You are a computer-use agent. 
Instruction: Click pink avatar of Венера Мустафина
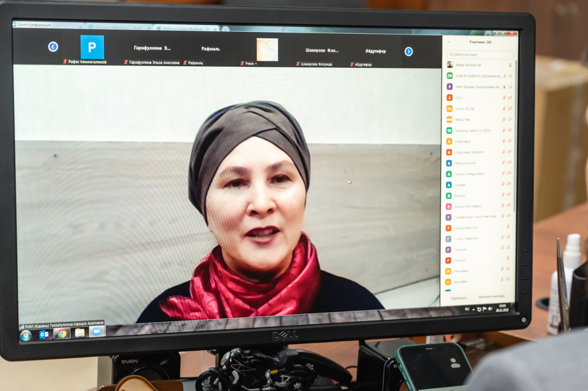[448, 206]
